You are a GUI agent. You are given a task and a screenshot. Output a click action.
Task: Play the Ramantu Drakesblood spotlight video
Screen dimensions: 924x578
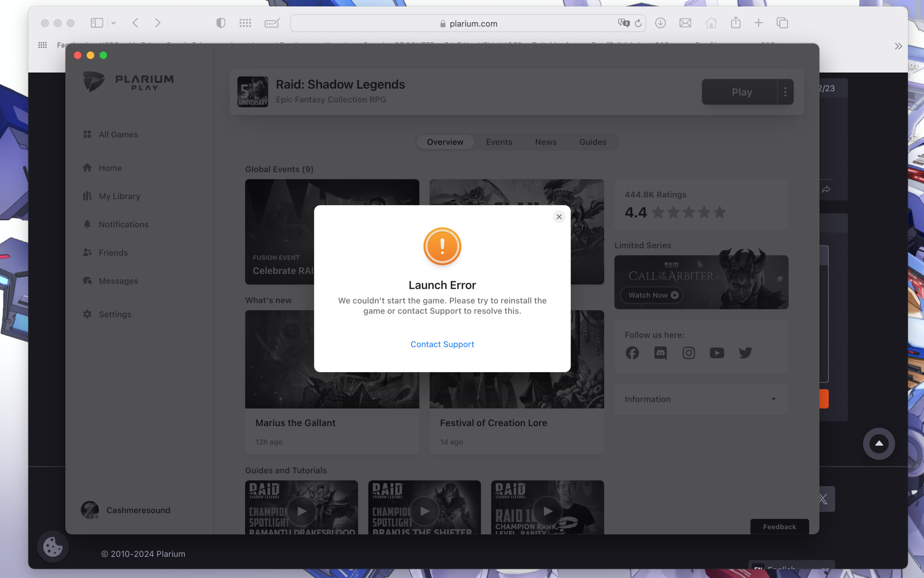click(x=302, y=511)
